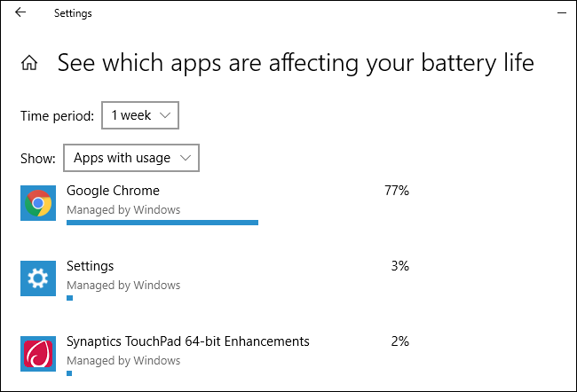The image size is (577, 392).
Task: Go to Settings home via house icon
Action: (29, 63)
